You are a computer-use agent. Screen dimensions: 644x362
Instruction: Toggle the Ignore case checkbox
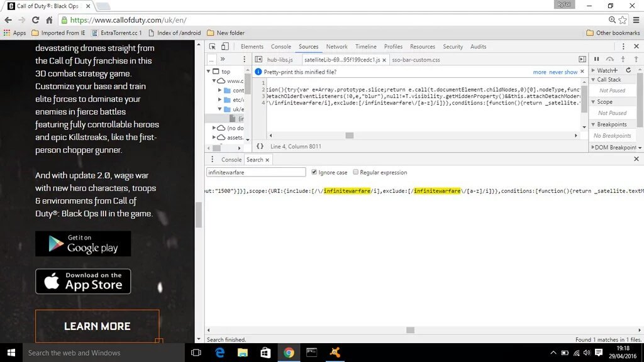[314, 172]
